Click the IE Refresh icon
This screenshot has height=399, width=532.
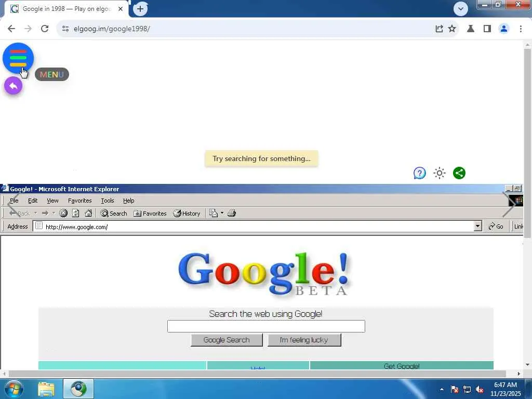[76, 214]
